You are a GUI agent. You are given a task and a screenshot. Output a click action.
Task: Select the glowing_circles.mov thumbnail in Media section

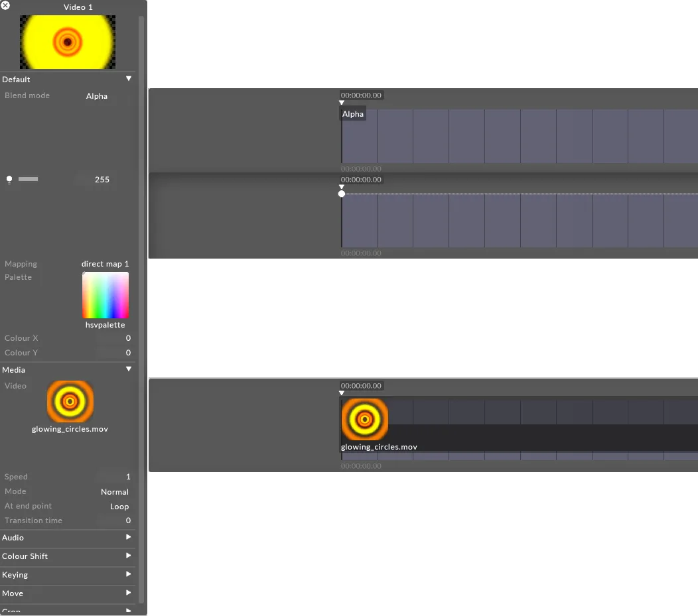(x=70, y=400)
